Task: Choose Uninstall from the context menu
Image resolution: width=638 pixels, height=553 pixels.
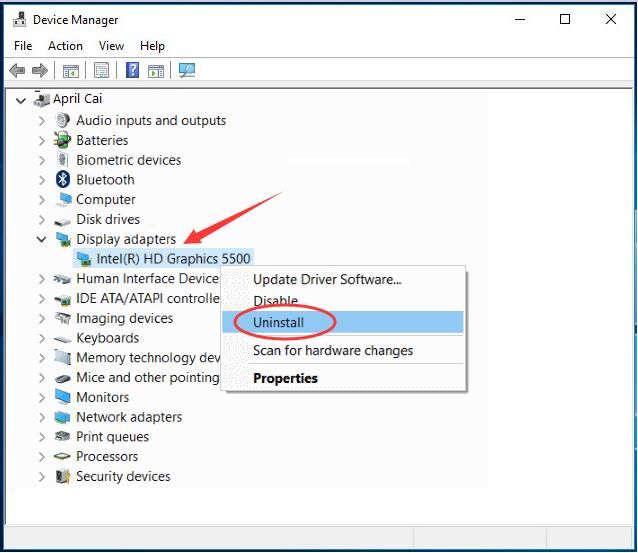Action: tap(279, 323)
